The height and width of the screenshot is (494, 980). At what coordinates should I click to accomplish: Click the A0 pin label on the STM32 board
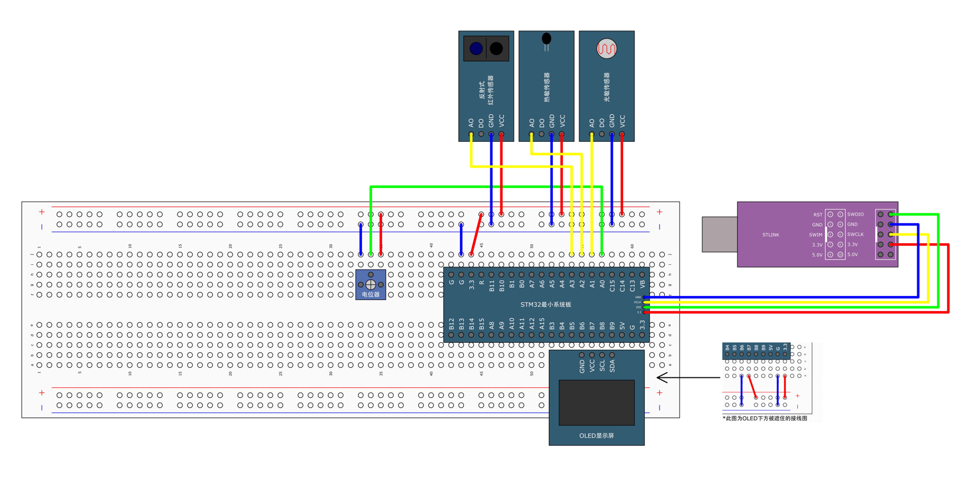tap(602, 284)
